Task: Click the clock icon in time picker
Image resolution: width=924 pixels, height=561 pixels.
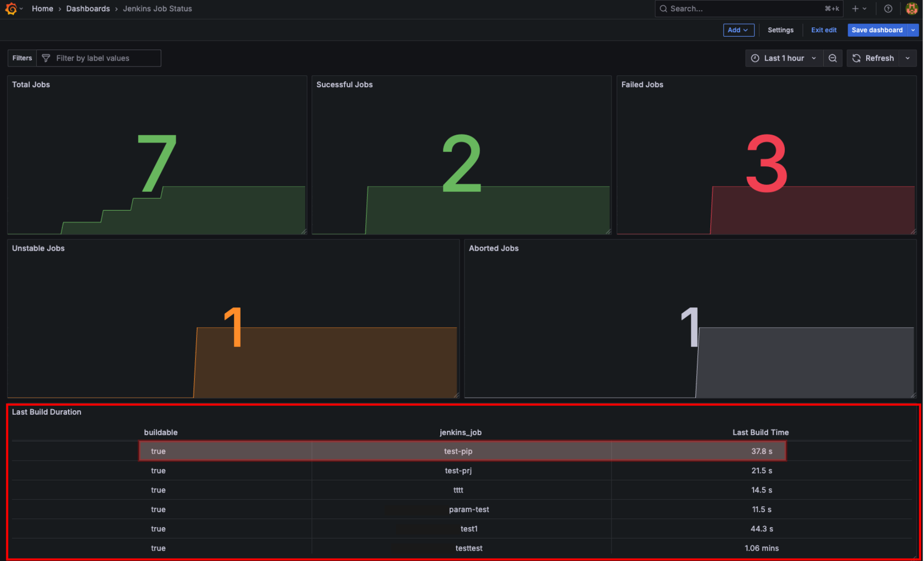Action: [x=755, y=58]
